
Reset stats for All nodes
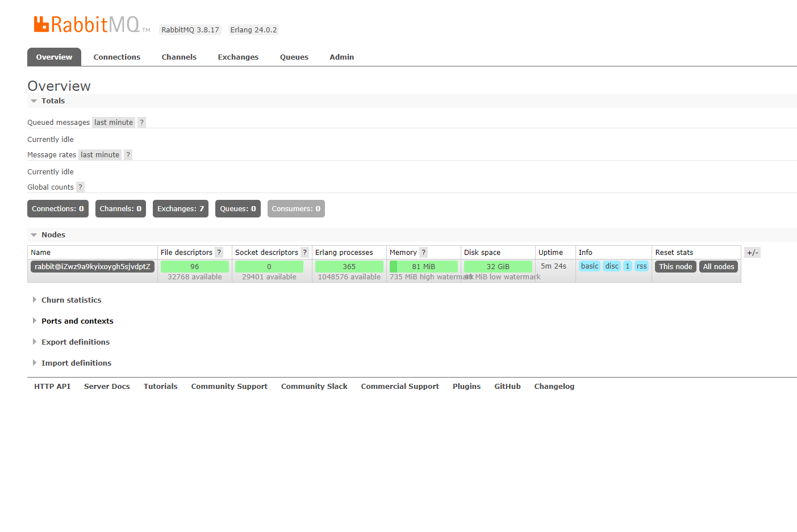tap(719, 267)
